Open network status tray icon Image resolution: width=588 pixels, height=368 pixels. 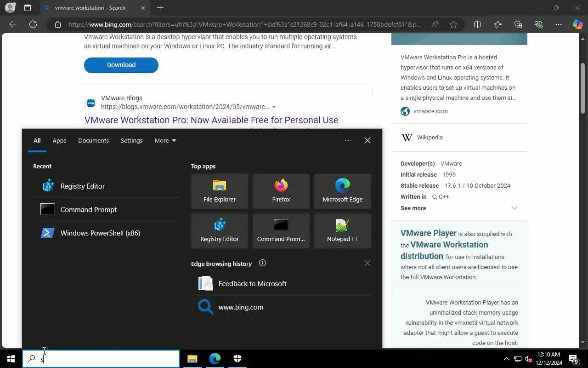click(x=518, y=359)
